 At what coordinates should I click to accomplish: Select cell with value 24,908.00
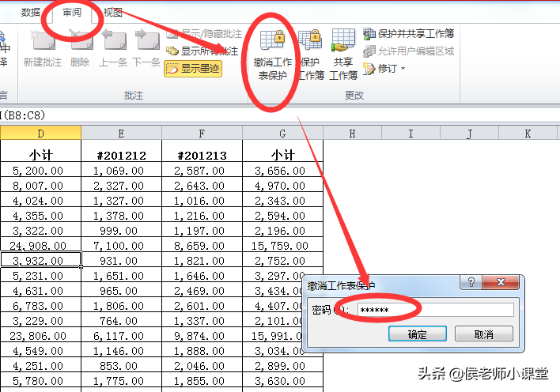40,245
